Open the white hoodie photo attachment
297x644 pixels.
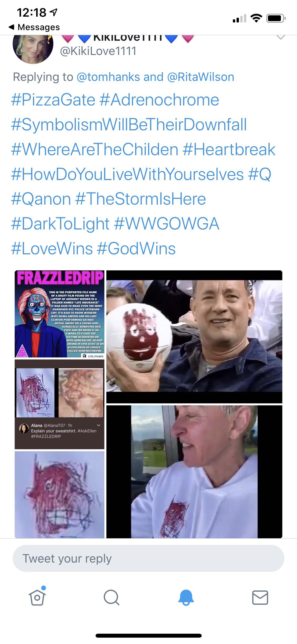(x=194, y=472)
